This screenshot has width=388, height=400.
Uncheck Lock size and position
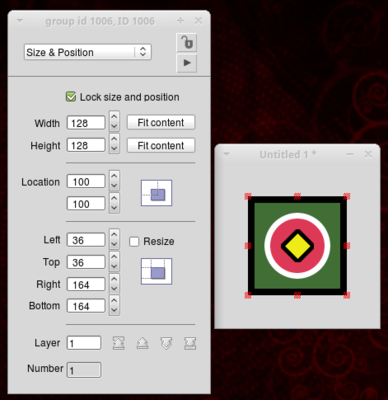click(x=71, y=97)
